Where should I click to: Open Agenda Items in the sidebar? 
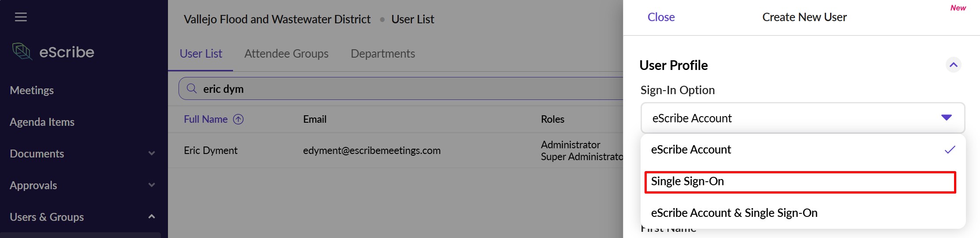(42, 122)
